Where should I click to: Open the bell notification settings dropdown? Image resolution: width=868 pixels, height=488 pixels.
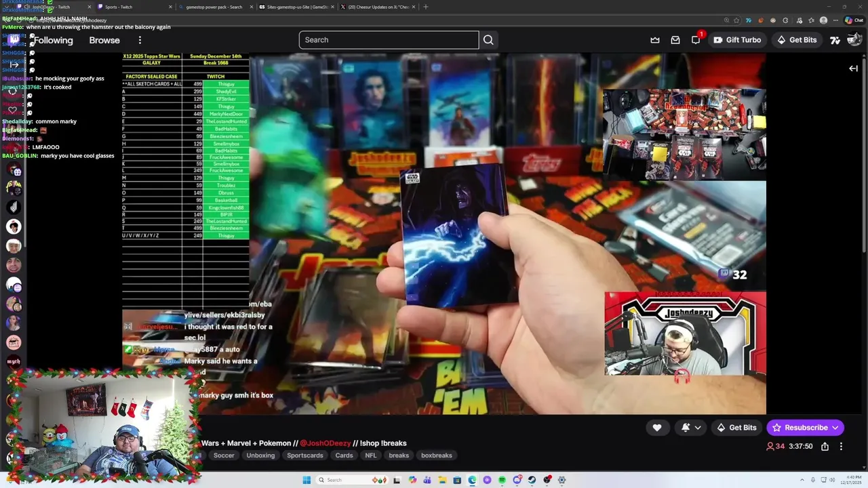coord(691,428)
